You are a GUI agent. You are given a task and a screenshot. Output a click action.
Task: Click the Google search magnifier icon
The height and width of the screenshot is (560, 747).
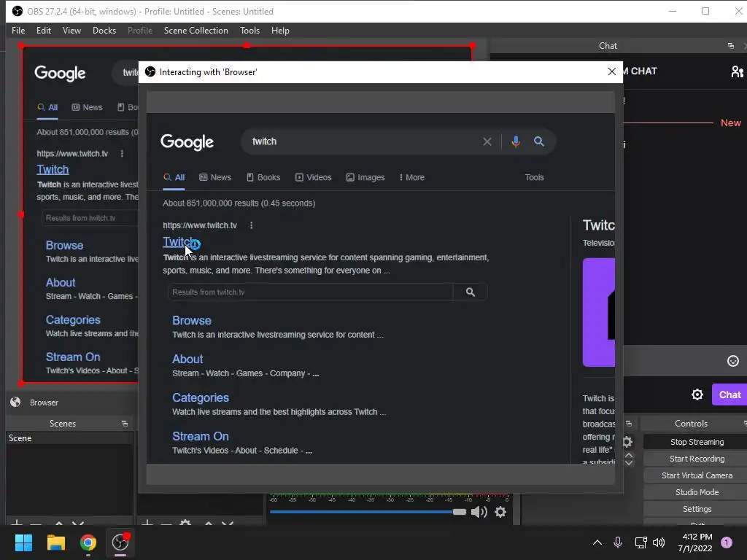point(539,141)
